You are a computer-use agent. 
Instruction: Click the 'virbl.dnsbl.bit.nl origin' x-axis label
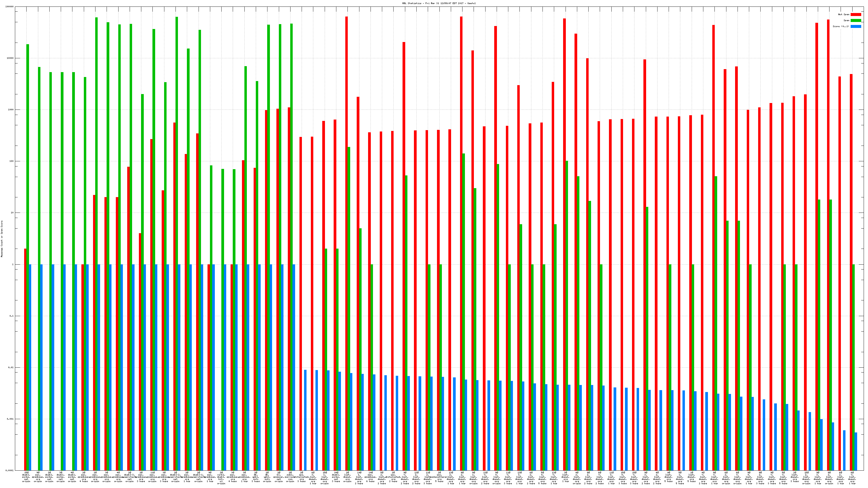pyautogui.click(x=221, y=478)
